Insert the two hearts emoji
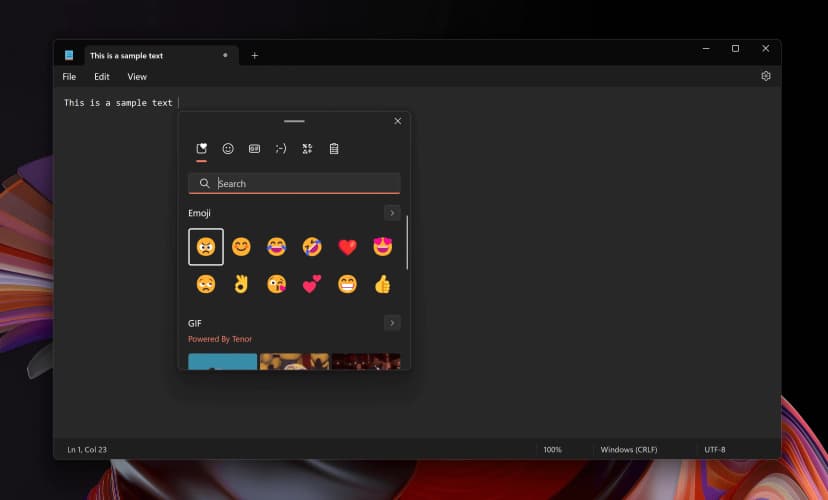Image resolution: width=828 pixels, height=500 pixels. (312, 284)
